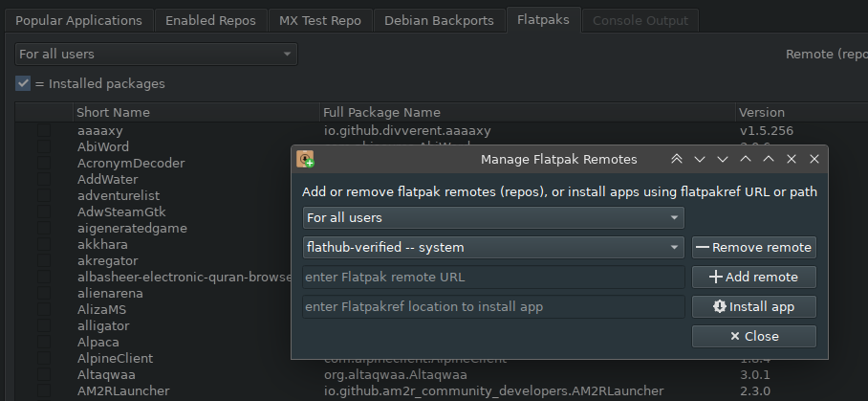Screen dimensions: 868x401
Task: Select the alligator list entry
Action: pos(103,326)
